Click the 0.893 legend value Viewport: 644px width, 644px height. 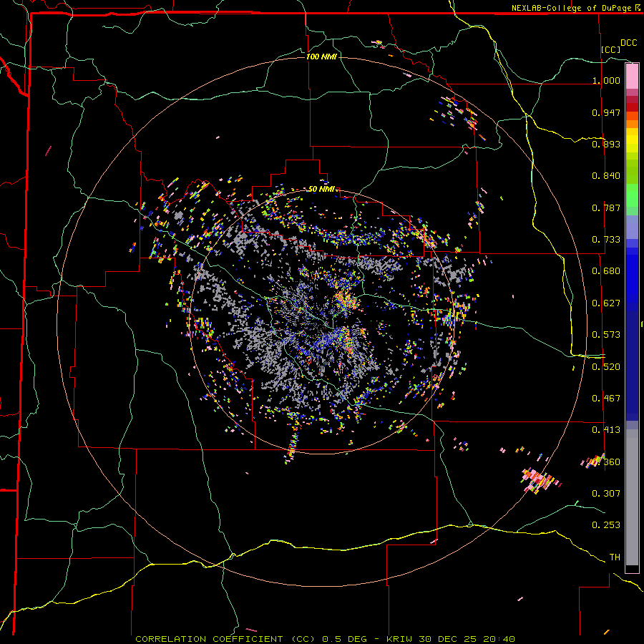click(x=606, y=144)
